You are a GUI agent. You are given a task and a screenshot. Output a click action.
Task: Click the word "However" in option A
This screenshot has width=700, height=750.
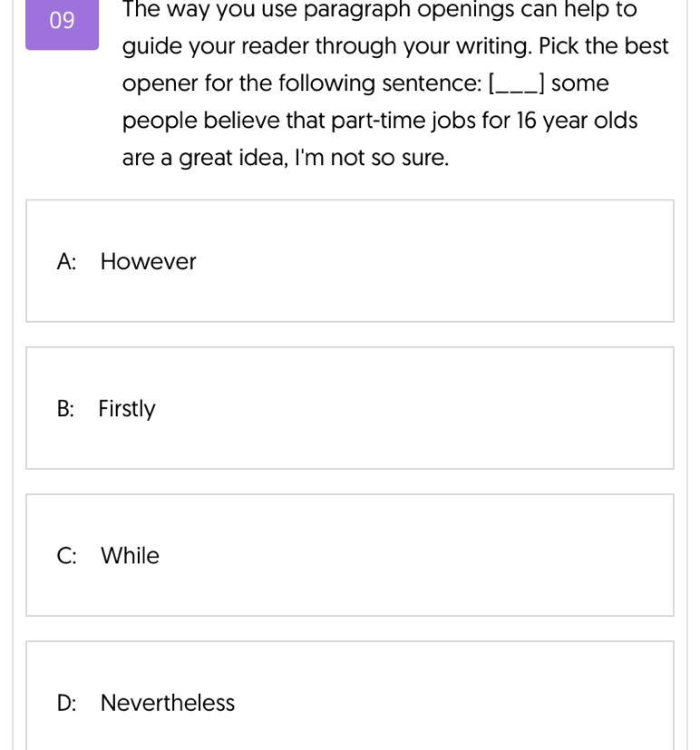click(x=148, y=262)
